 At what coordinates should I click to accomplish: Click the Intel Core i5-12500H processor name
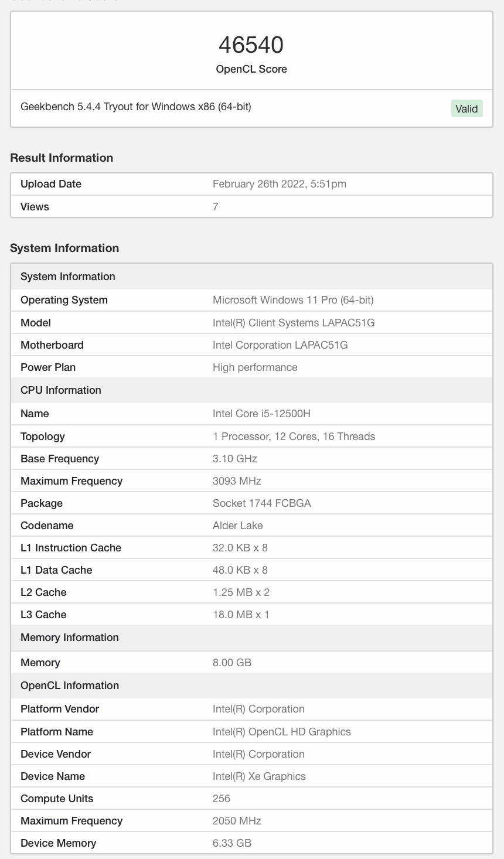[261, 414]
